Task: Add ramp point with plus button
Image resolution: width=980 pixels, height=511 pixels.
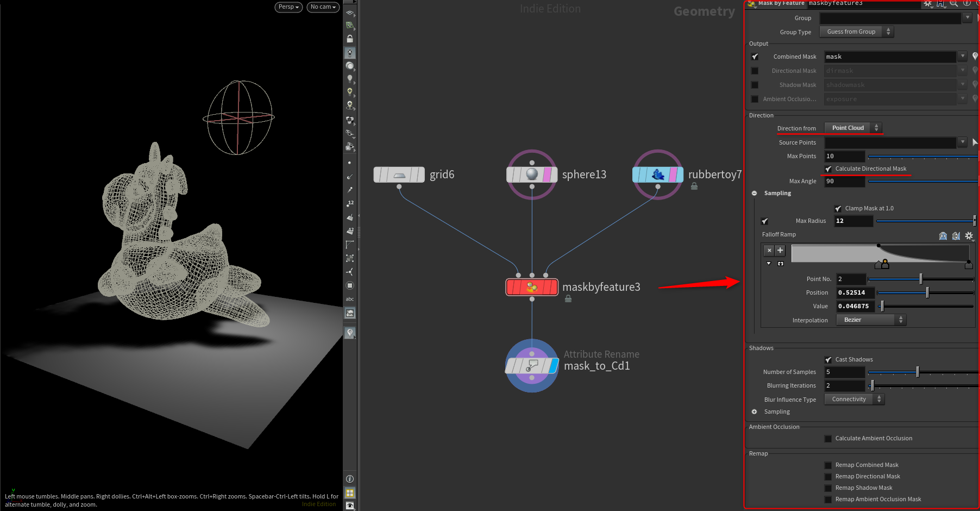Action: click(x=780, y=251)
